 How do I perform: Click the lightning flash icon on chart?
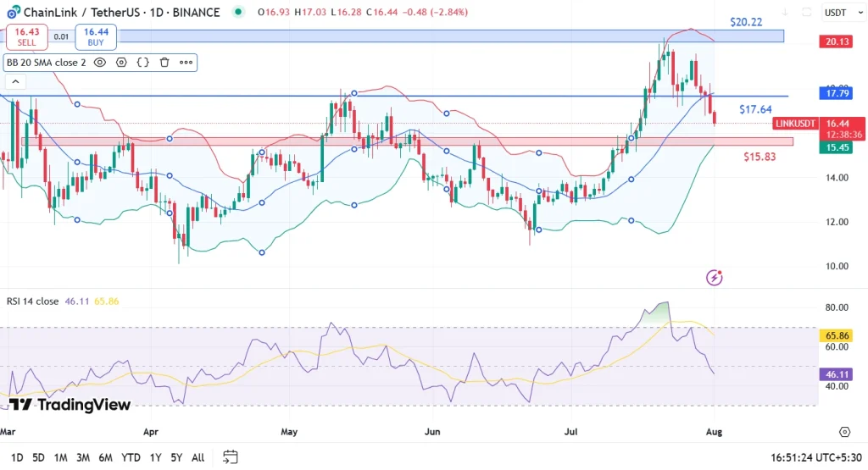coord(715,277)
